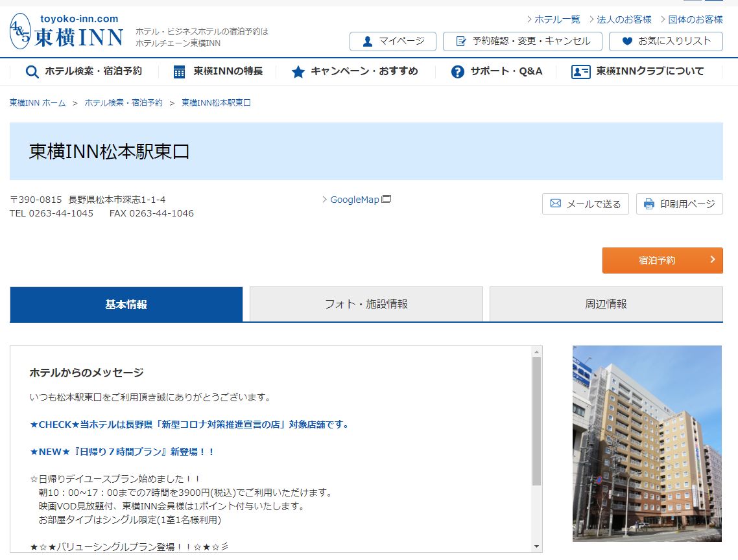Click the member card icon beside 東横INNクラブについて
Image resolution: width=738 pixels, height=560 pixels.
(x=581, y=72)
